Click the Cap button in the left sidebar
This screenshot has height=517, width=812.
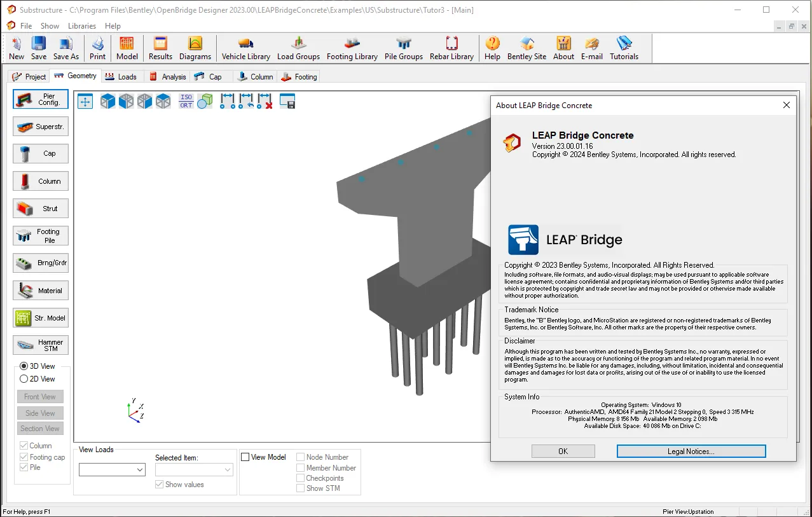[x=41, y=153]
